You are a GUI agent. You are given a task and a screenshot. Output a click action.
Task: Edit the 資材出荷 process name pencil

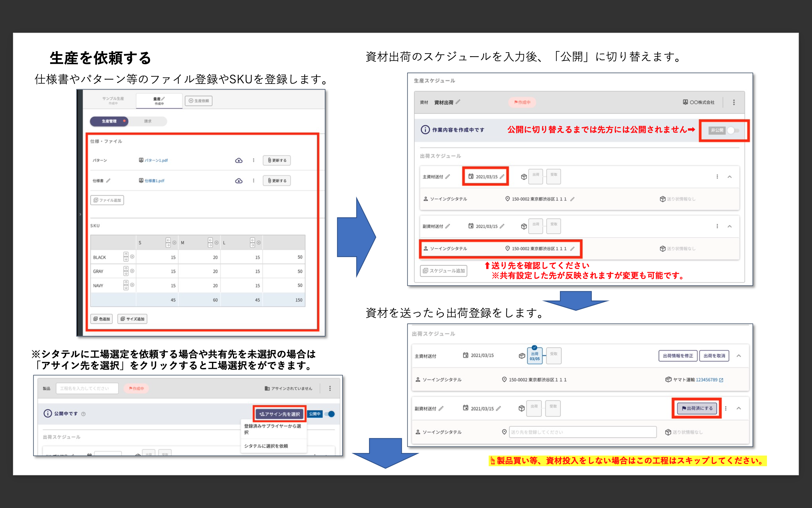click(x=458, y=102)
